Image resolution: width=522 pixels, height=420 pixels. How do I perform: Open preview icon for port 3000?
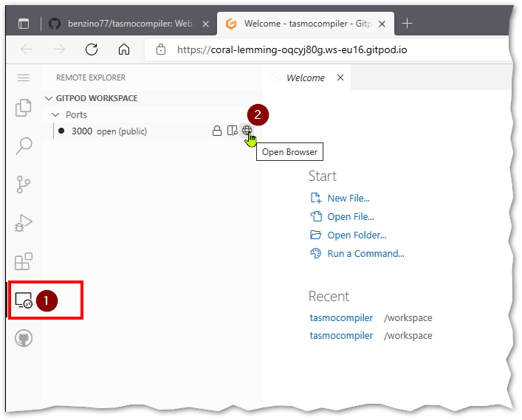[232, 131]
